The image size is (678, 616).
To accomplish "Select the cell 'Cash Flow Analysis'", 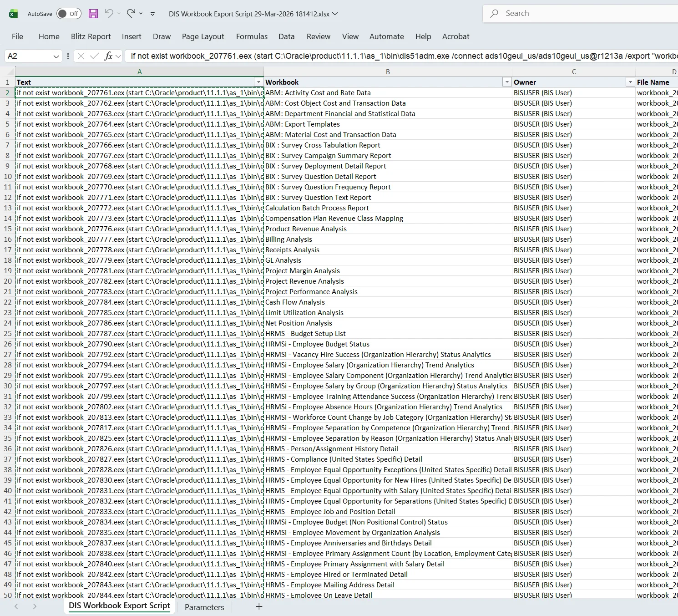I will point(388,302).
